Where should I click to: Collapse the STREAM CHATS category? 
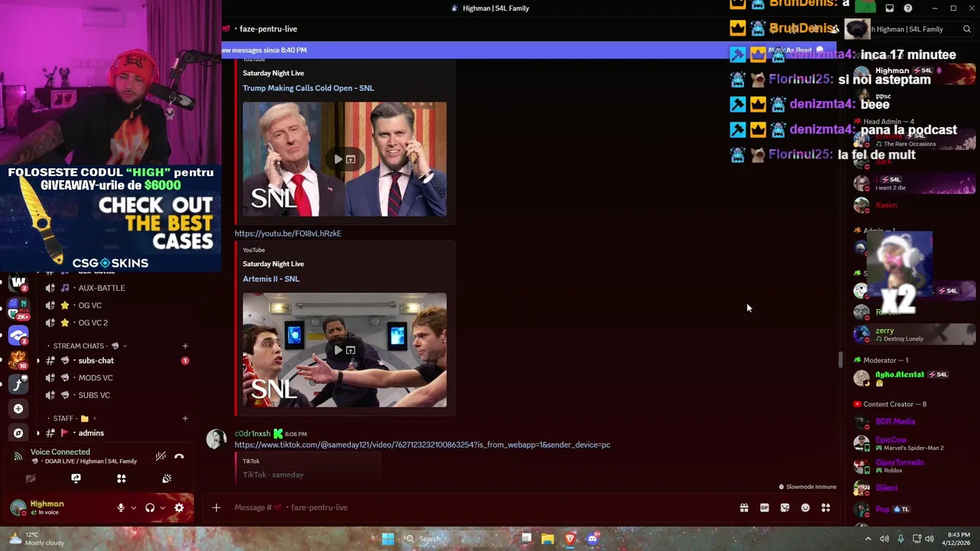pyautogui.click(x=90, y=346)
